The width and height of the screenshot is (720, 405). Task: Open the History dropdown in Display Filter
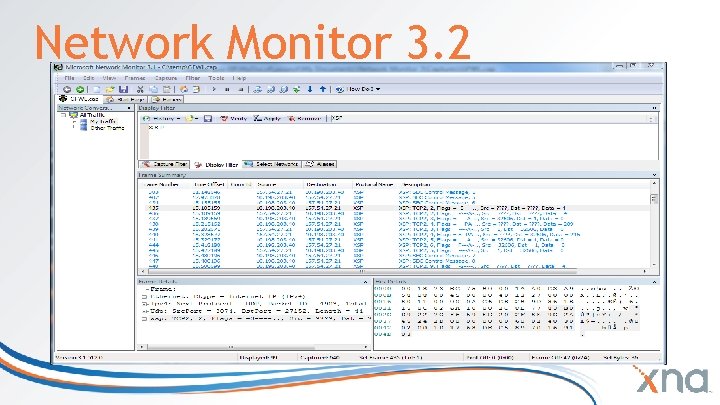tap(161, 118)
